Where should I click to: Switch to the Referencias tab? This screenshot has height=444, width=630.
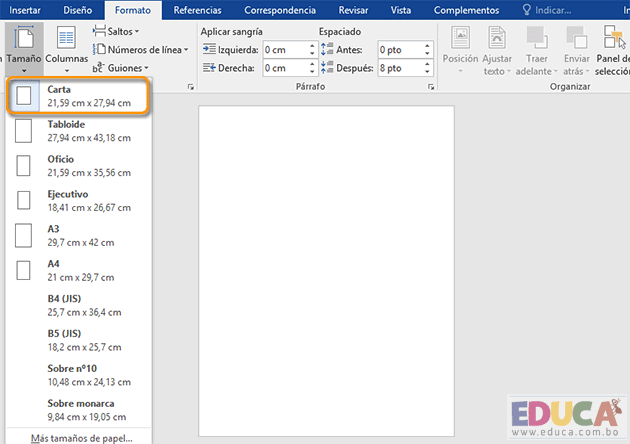[x=197, y=10]
